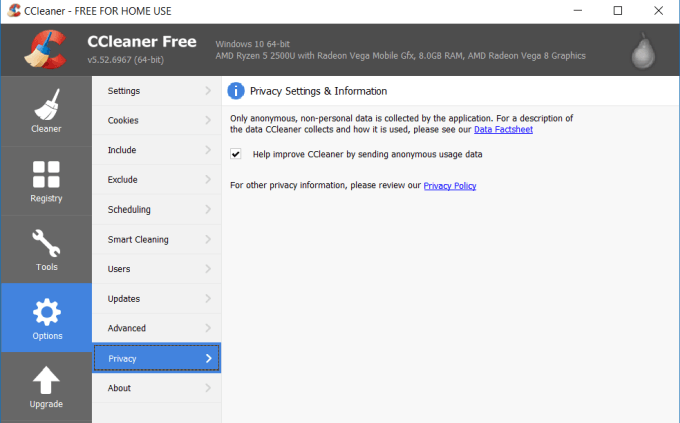Screen dimensions: 680x423
Task: Open the Settings options page
Action: [157, 91]
